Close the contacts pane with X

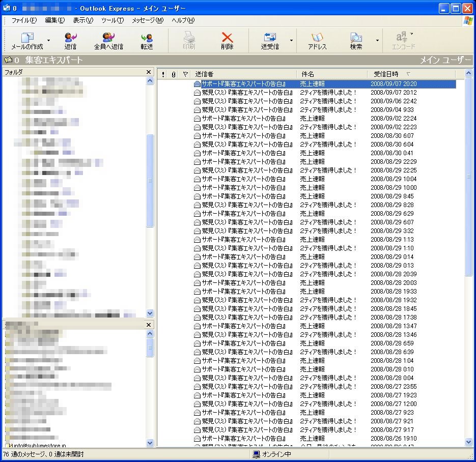149,325
